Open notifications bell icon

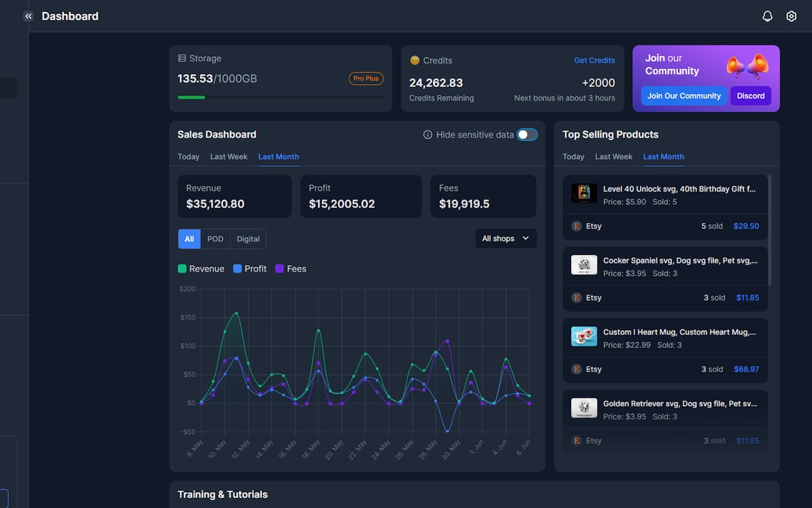pyautogui.click(x=767, y=16)
